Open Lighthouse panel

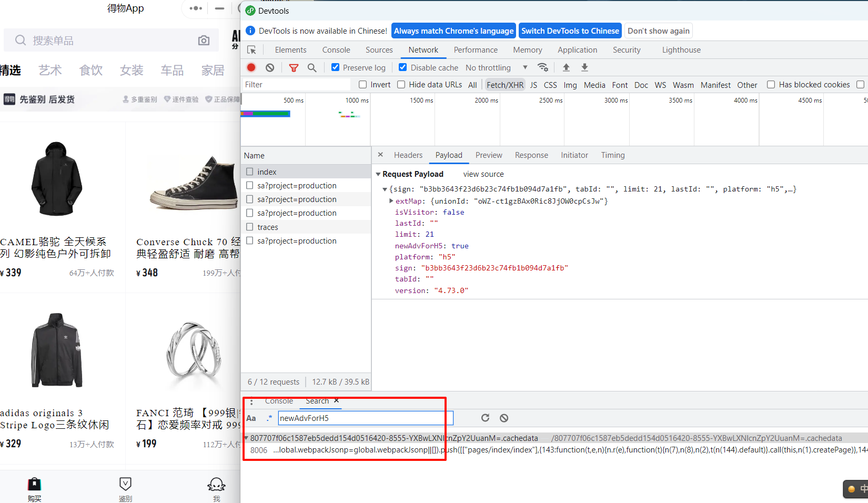pyautogui.click(x=681, y=50)
